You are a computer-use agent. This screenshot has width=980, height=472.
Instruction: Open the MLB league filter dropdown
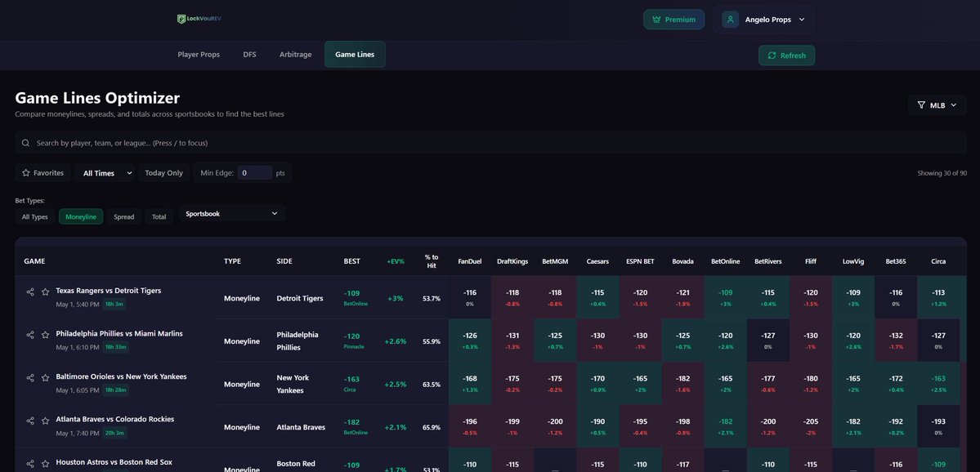(937, 105)
